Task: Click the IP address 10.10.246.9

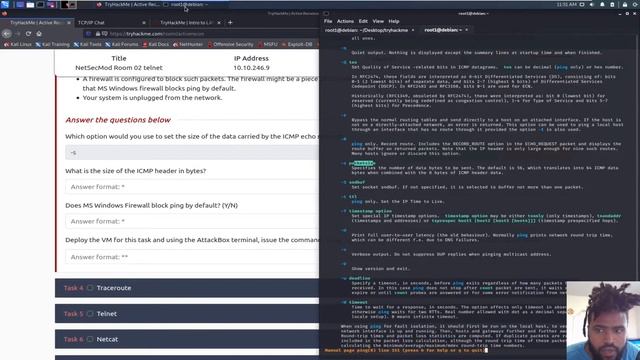Action: 251,68
